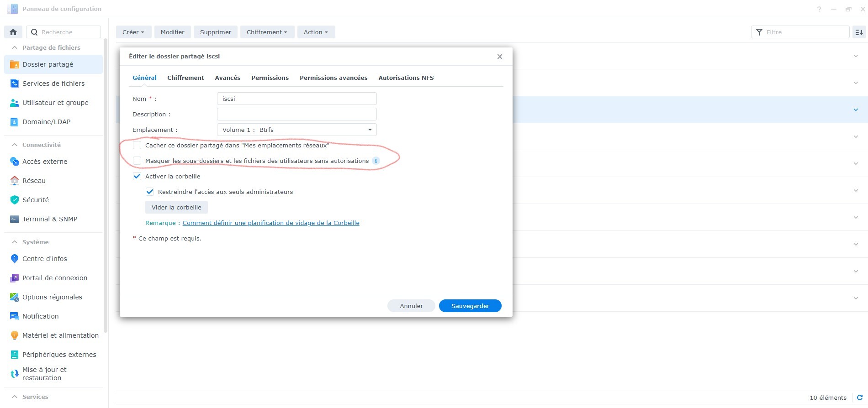Viewport: 868px width, 408px height.
Task: Click the "10 éléments" count text
Action: click(828, 398)
